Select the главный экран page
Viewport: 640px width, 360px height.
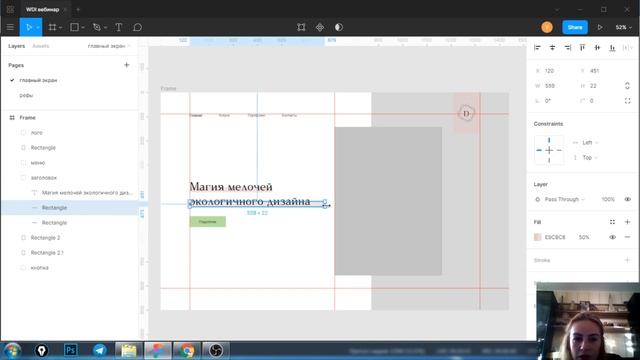coord(38,80)
